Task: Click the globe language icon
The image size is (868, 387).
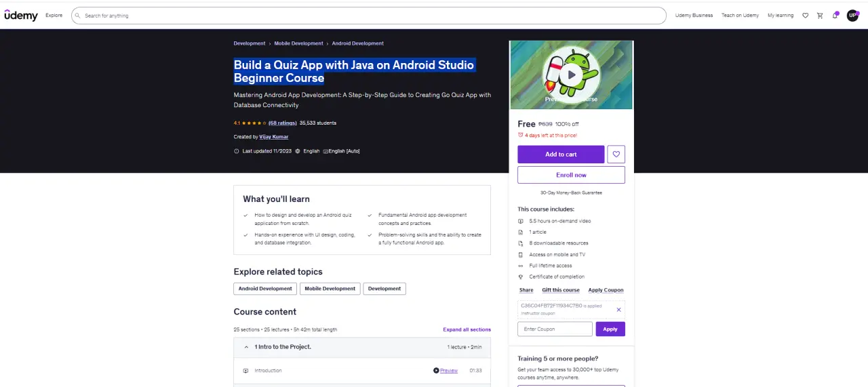Action: 298,151
